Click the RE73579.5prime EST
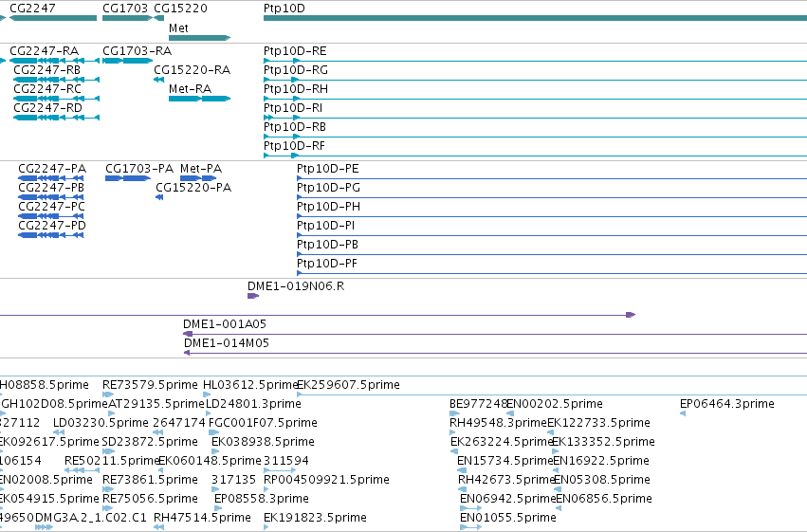Image resolution: width=807 pixels, height=532 pixels. [108, 394]
